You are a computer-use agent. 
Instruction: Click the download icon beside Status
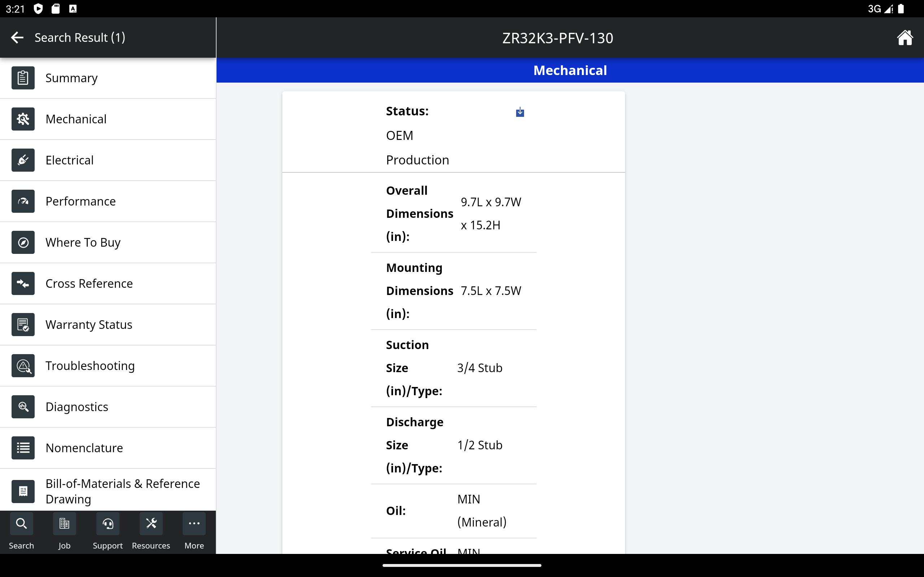(x=520, y=112)
